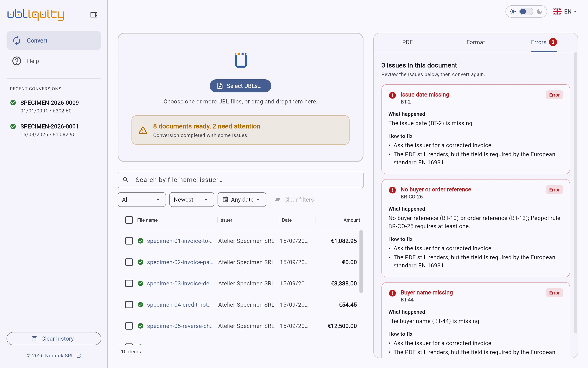Image resolution: width=588 pixels, height=368 pixels.
Task: Click the search by file name field
Action: [240, 180]
